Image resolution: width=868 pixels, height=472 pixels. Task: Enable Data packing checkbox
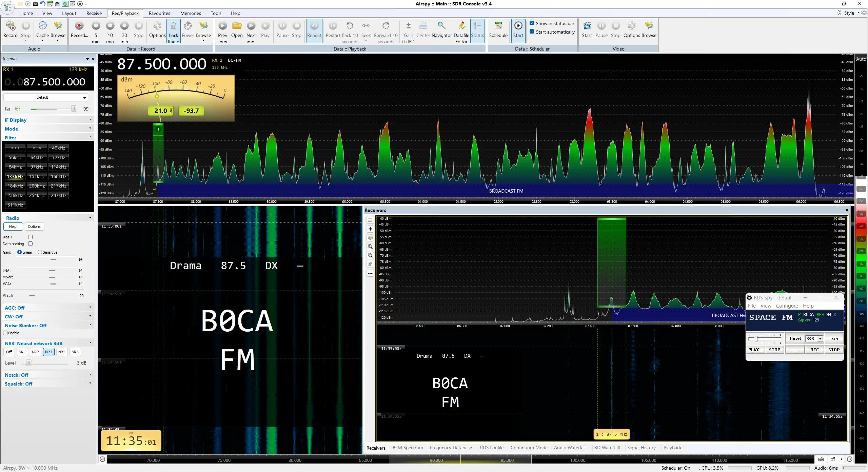click(x=30, y=243)
